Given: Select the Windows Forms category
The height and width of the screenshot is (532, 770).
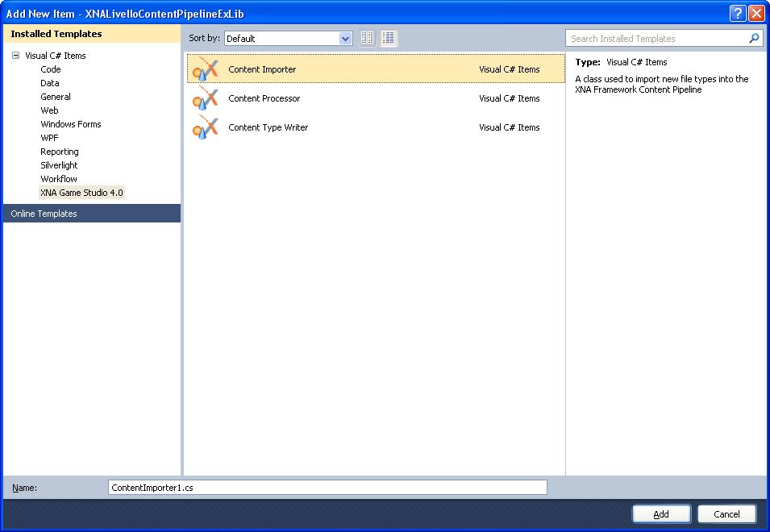Looking at the screenshot, I should pos(71,124).
